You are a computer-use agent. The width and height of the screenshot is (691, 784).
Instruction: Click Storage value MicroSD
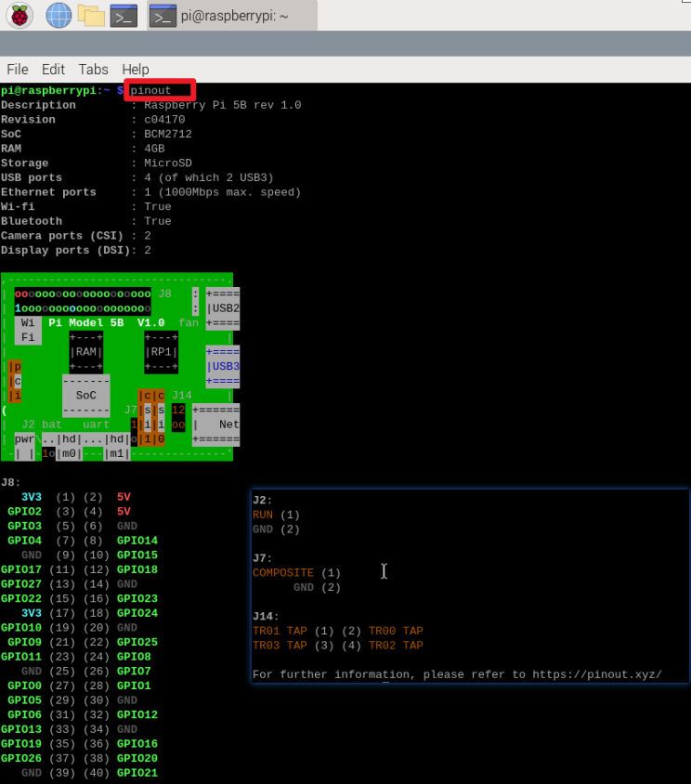tap(168, 163)
